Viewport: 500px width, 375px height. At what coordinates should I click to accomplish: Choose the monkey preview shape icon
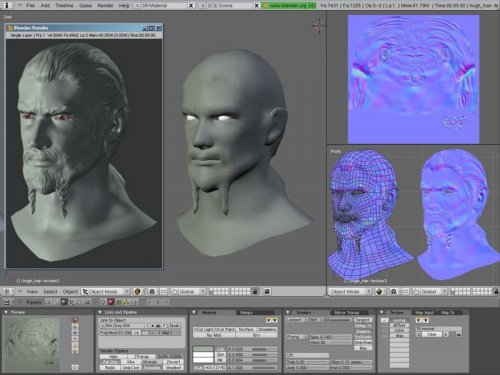coord(75,338)
